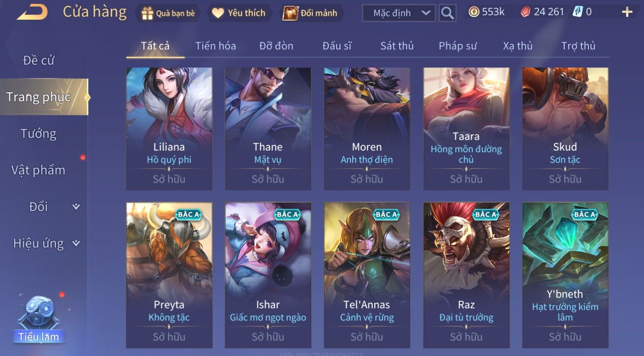Open Yêu thích heart favorites

(218, 13)
